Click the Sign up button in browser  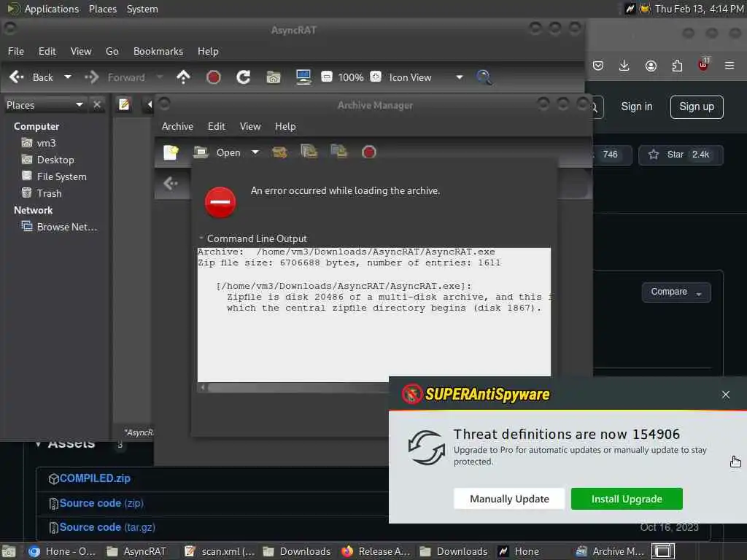(697, 106)
